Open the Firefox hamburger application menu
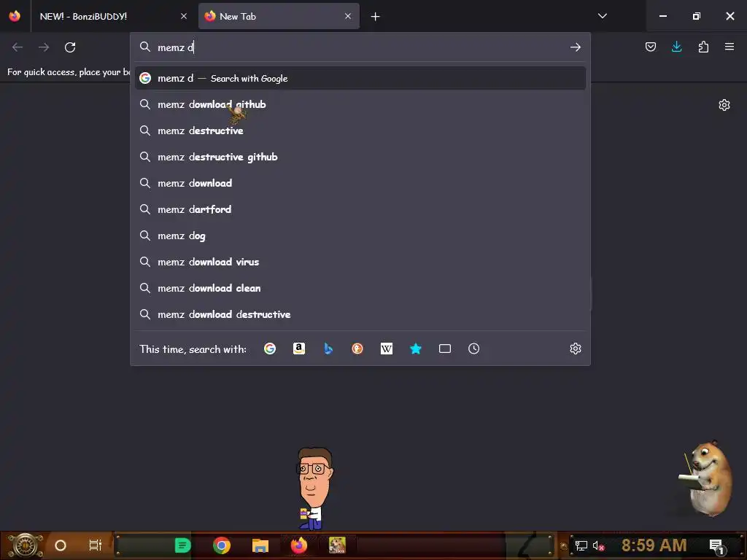Image resolution: width=747 pixels, height=560 pixels. (x=729, y=47)
